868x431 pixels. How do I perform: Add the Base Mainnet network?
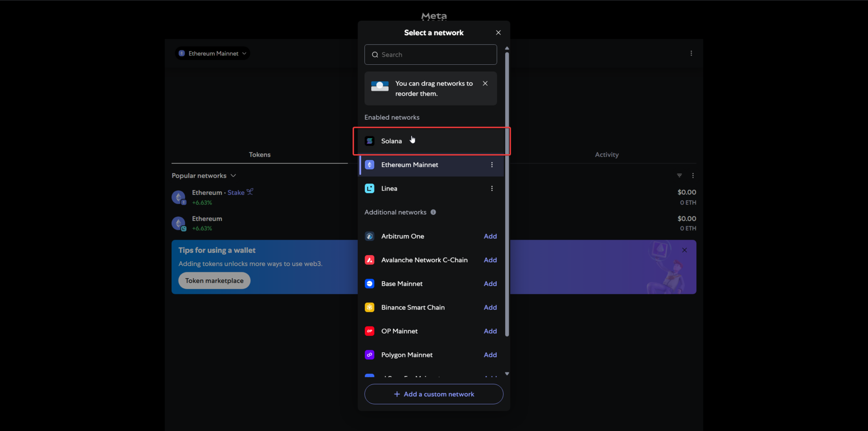(490, 284)
